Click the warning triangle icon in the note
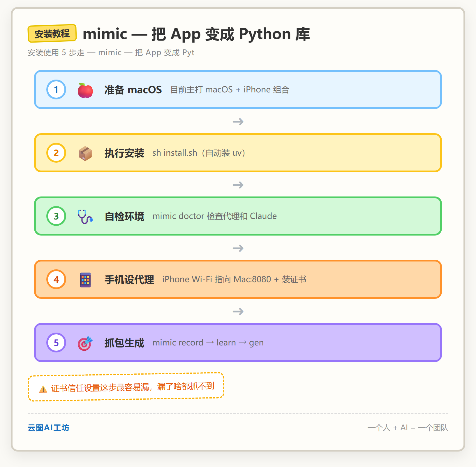The height and width of the screenshot is (467, 476). 43,389
